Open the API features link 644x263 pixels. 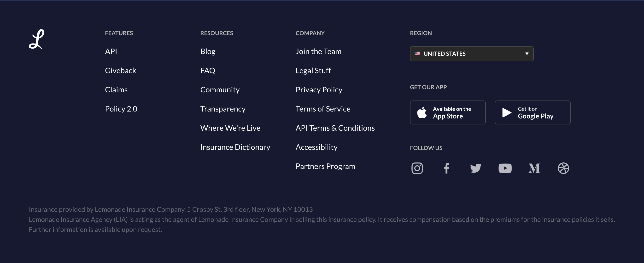click(111, 51)
